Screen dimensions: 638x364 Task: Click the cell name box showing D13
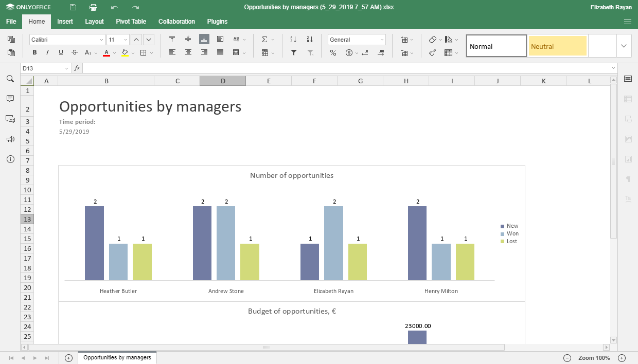(41, 67)
